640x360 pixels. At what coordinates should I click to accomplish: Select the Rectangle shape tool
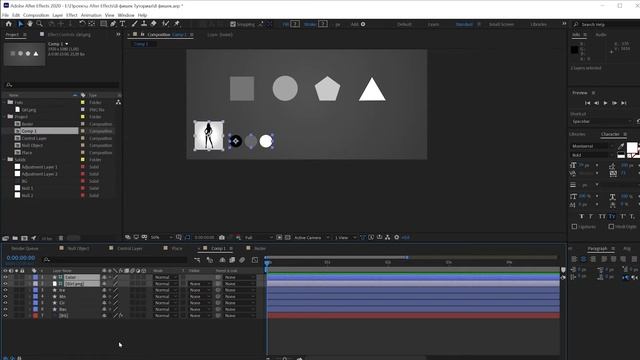(103, 24)
